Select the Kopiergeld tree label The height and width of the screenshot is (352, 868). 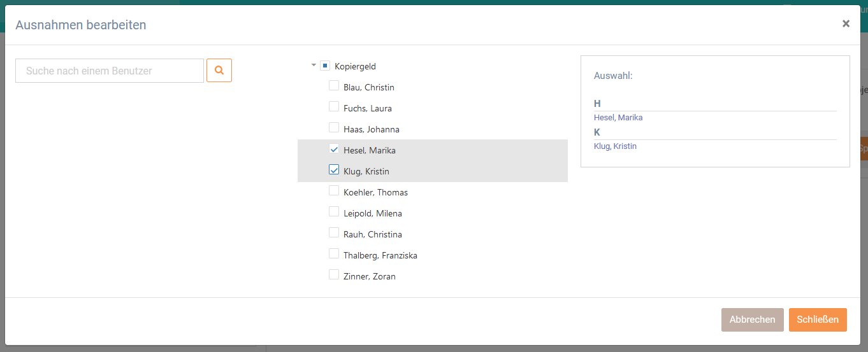[x=355, y=66]
